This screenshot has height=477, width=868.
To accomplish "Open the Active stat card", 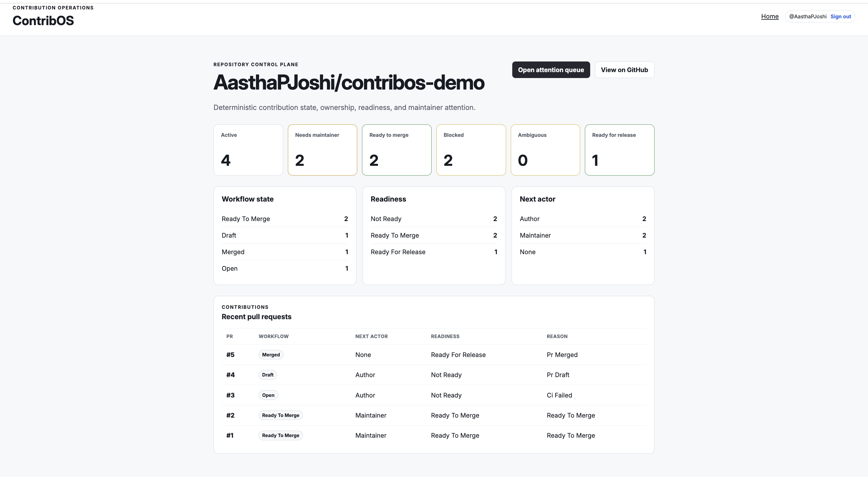I will coord(248,150).
